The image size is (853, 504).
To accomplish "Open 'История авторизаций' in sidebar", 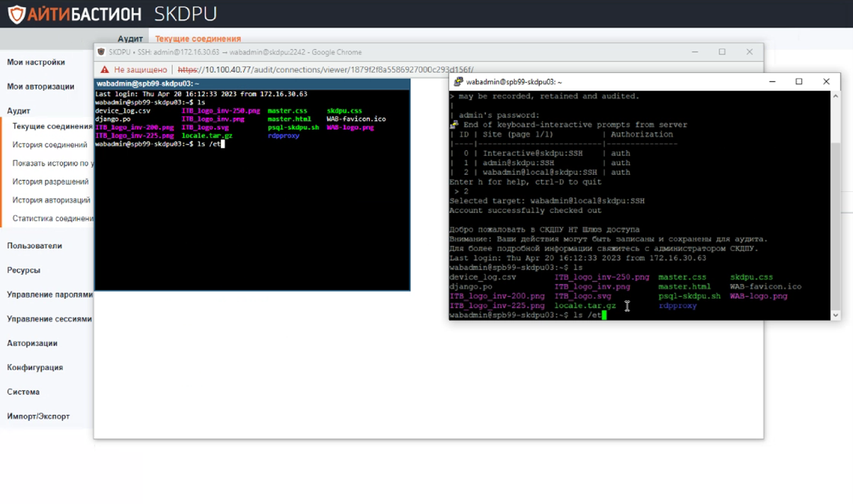I will click(x=51, y=200).
